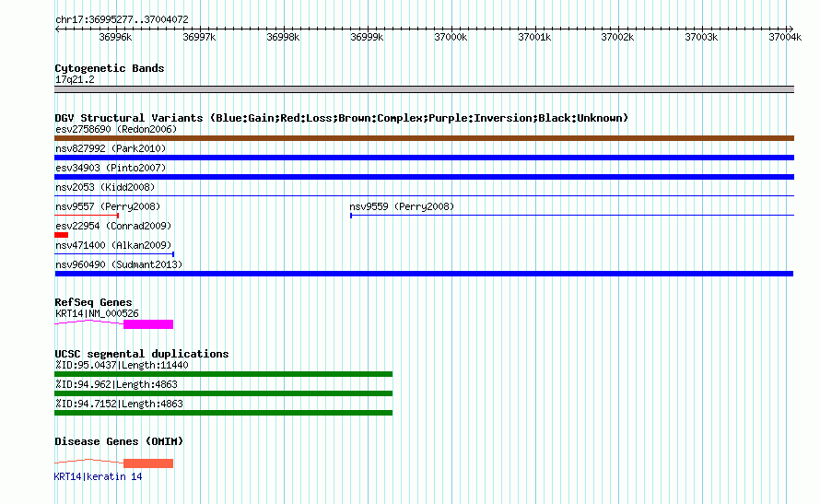Viewport: 820px width, 504px height.
Task: Click the esv34903 (Pinto2007) label
Action: point(111,168)
